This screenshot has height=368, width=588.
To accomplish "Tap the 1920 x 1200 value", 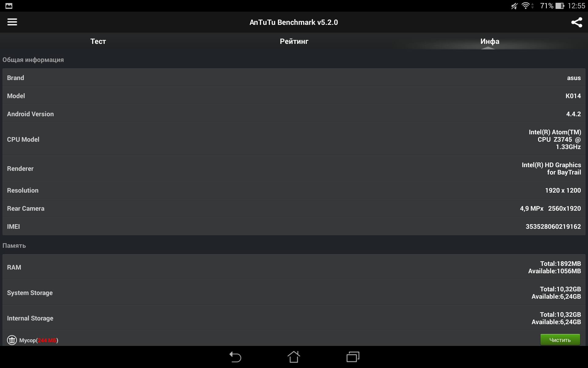I will tap(563, 190).
